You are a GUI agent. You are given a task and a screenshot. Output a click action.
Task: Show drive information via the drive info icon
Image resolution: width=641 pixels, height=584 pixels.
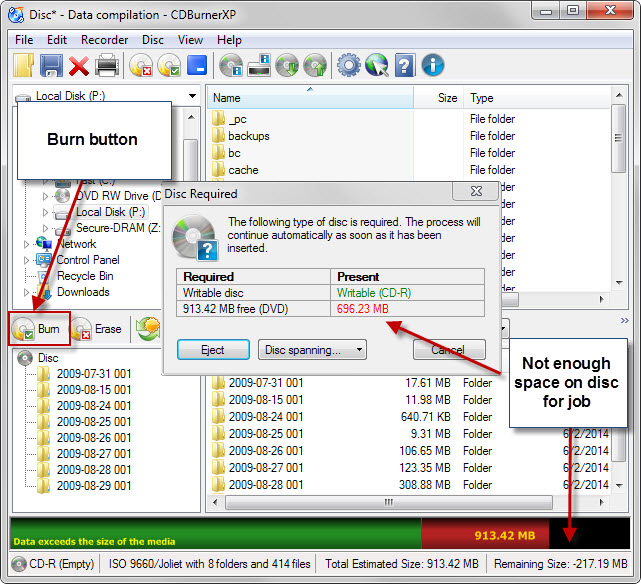[x=259, y=65]
